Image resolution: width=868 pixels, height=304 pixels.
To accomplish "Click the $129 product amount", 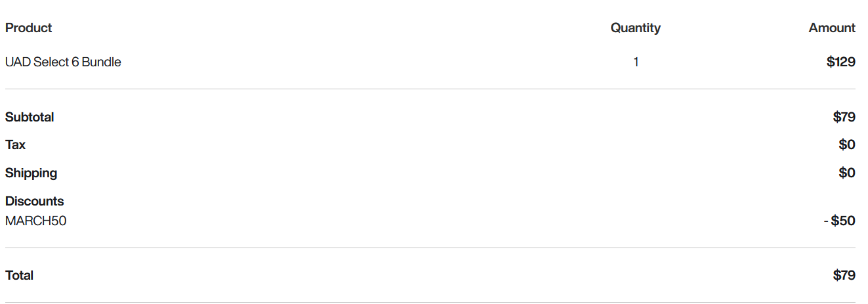I will (x=840, y=62).
